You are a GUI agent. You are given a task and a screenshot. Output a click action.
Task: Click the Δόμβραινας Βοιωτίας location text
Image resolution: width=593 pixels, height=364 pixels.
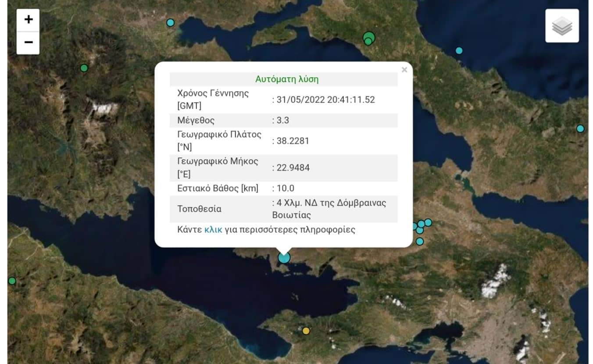[329, 209]
